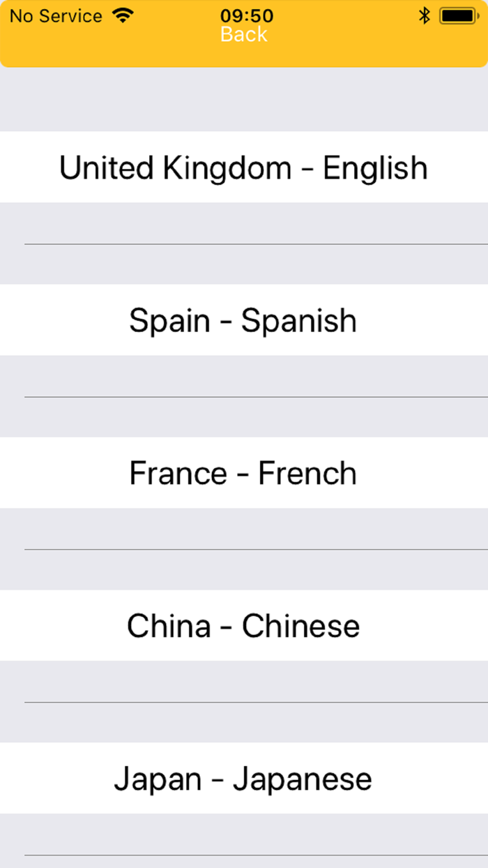Click the gray area above United Kingdom row
This screenshot has height=868, width=488.
click(243, 99)
